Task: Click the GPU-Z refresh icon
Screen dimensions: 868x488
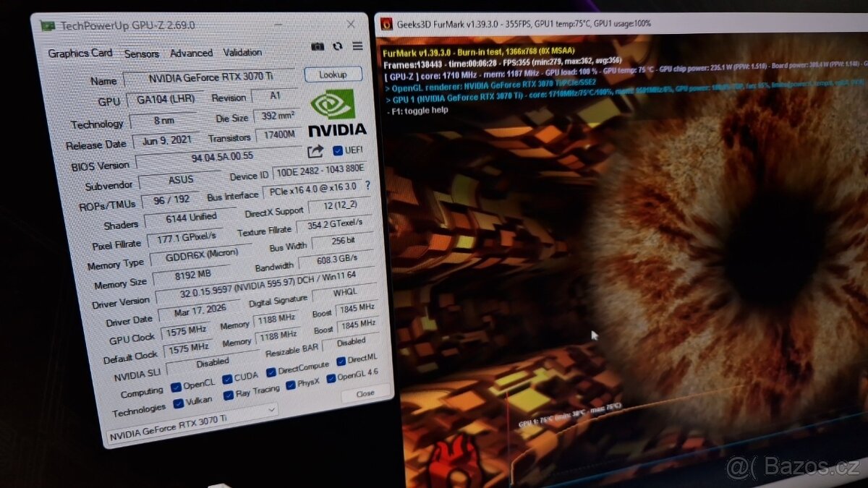Action: click(x=337, y=46)
